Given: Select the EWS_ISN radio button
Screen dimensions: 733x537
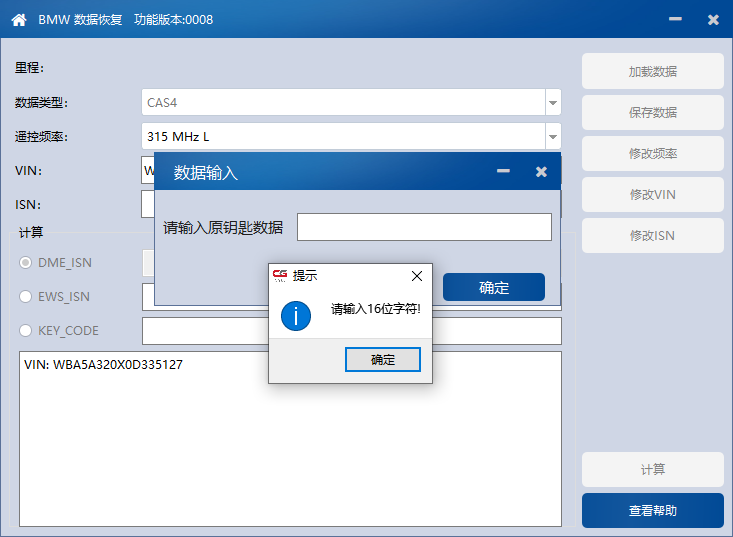Looking at the screenshot, I should [x=25, y=297].
